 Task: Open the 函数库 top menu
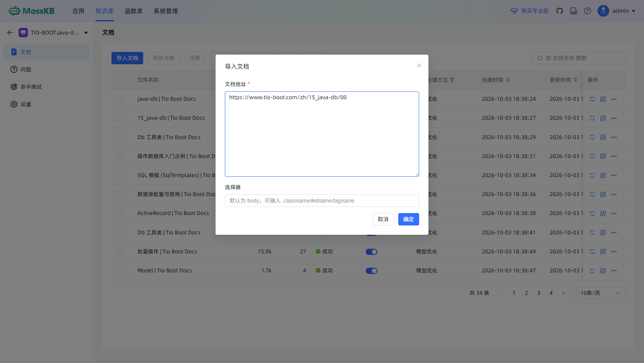pyautogui.click(x=134, y=11)
